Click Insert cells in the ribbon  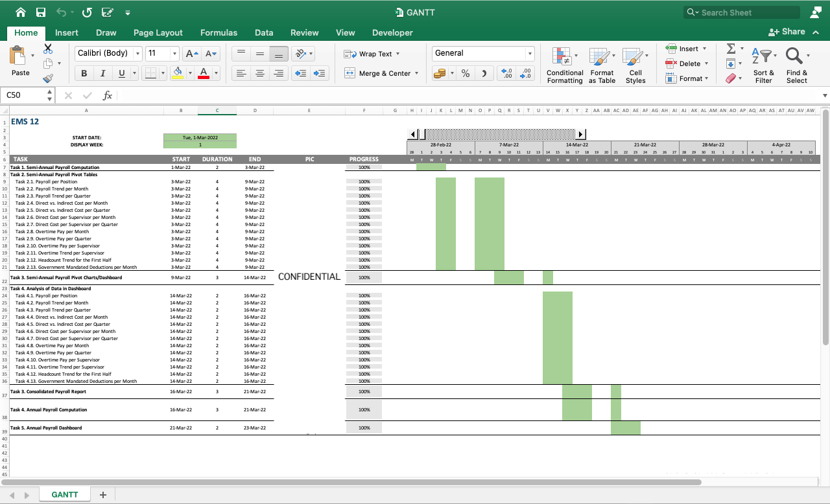pos(686,49)
